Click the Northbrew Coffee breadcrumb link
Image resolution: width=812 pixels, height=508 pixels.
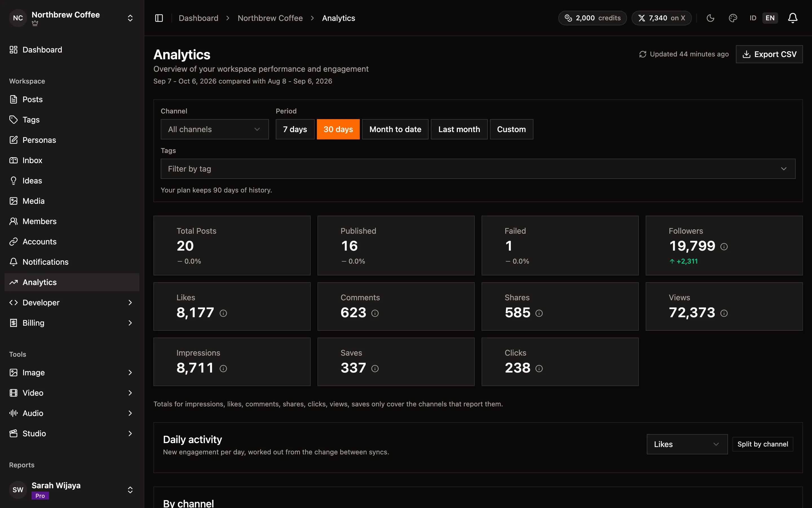pos(270,18)
